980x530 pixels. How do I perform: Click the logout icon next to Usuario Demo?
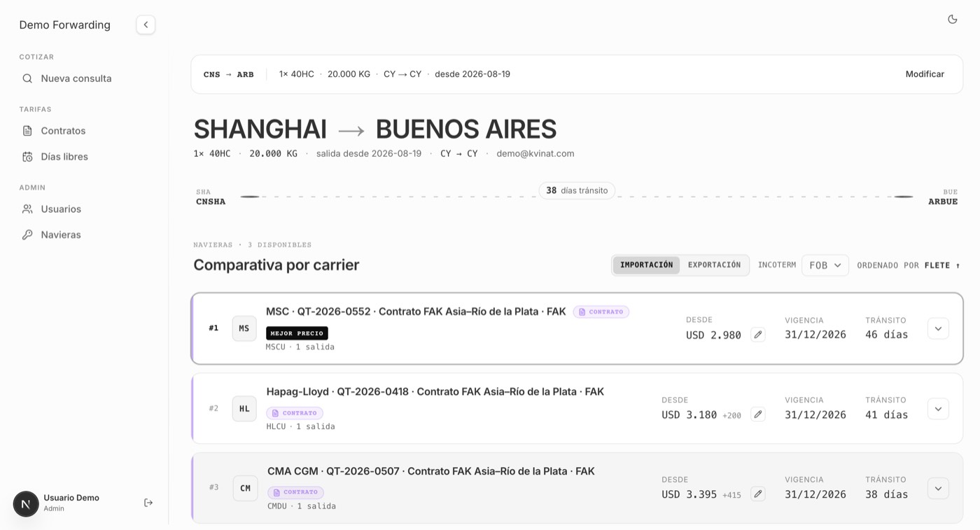coord(148,503)
